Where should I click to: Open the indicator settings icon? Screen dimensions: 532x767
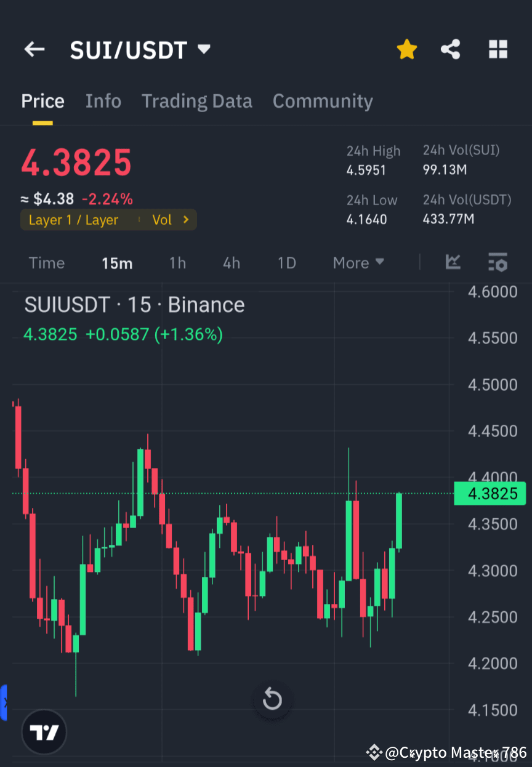[x=498, y=262]
